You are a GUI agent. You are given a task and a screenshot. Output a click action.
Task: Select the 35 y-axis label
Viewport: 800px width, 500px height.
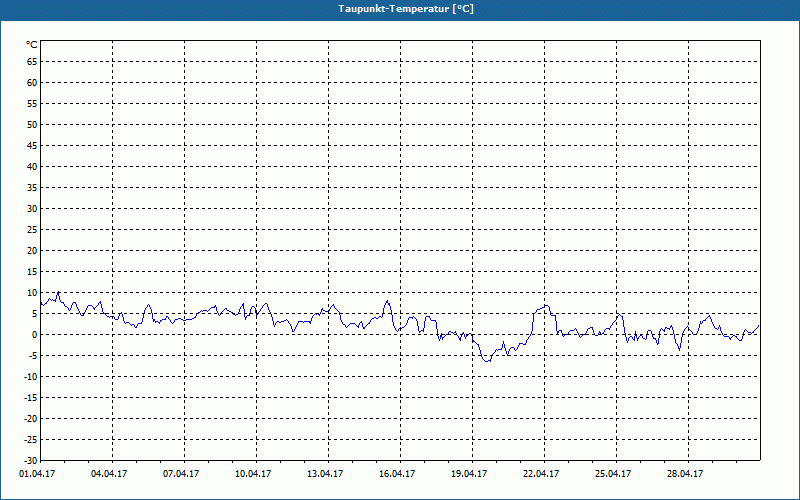coord(32,188)
